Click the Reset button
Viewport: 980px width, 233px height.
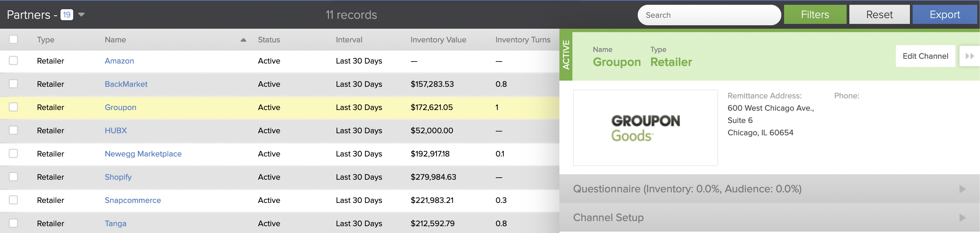pyautogui.click(x=879, y=15)
